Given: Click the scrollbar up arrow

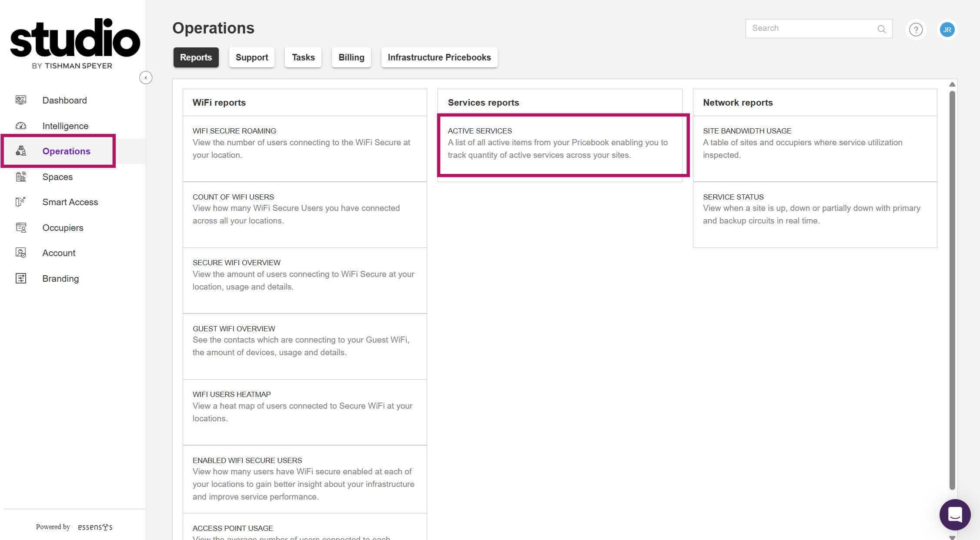Looking at the screenshot, I should 952,84.
